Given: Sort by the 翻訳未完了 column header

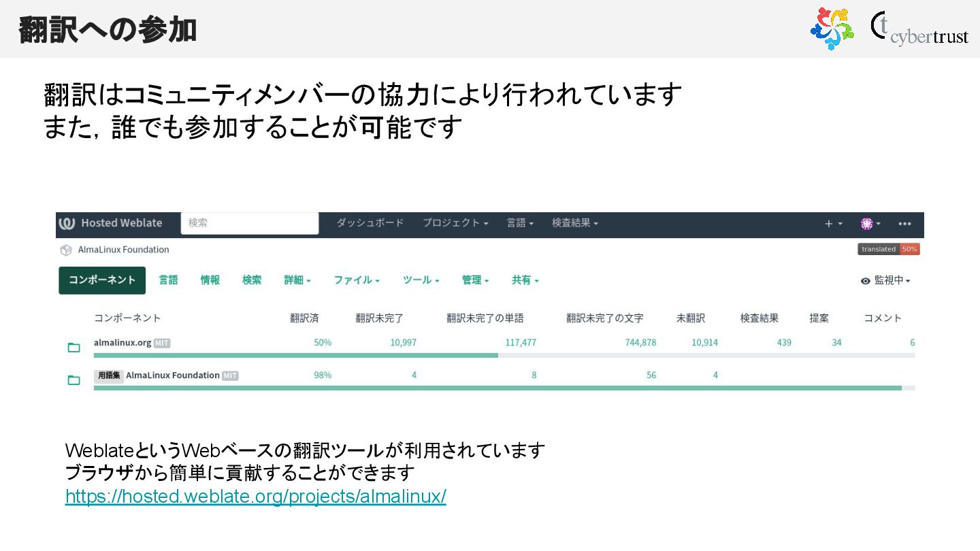Looking at the screenshot, I should coord(380,318).
